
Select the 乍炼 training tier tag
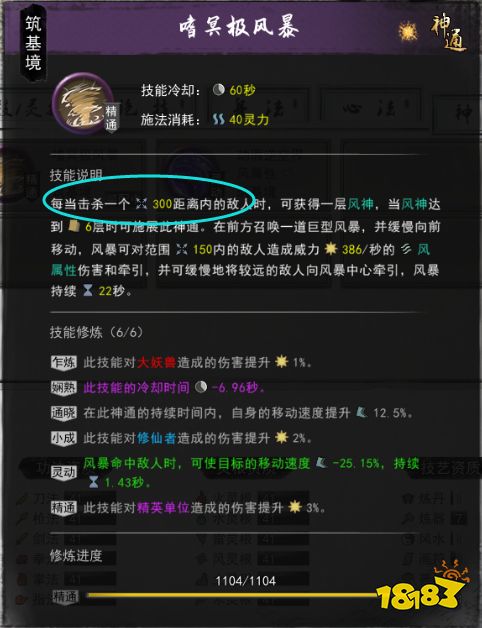pyautogui.click(x=63, y=362)
